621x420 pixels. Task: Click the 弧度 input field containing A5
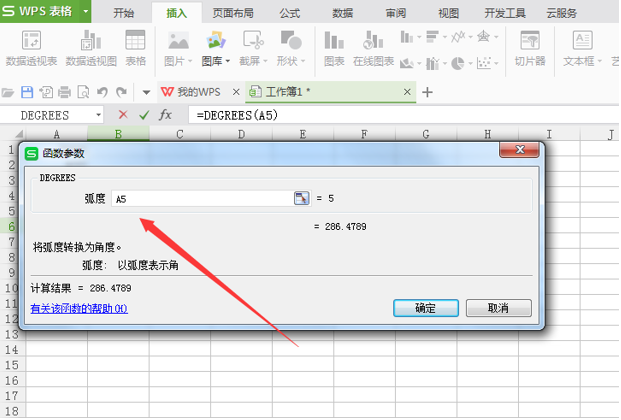click(x=203, y=198)
